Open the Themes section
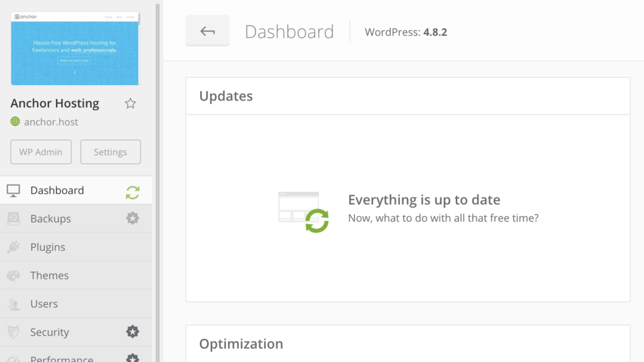Image resolution: width=644 pixels, height=362 pixels. [x=50, y=275]
